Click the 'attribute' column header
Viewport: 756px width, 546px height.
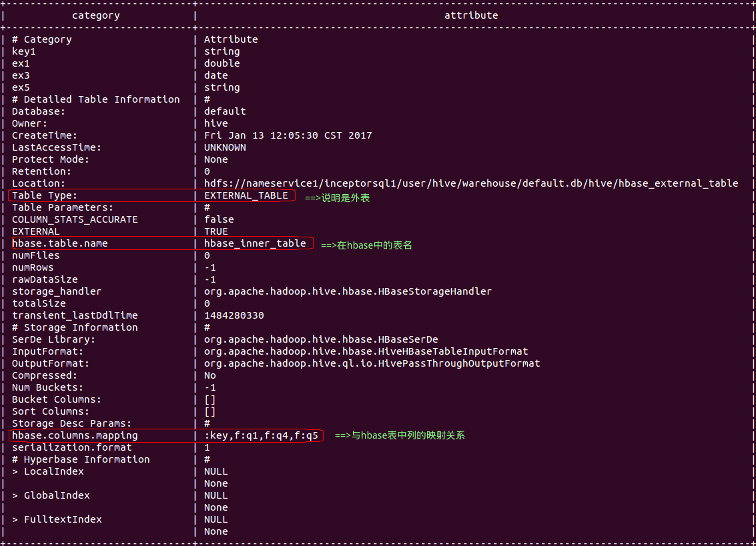471,15
